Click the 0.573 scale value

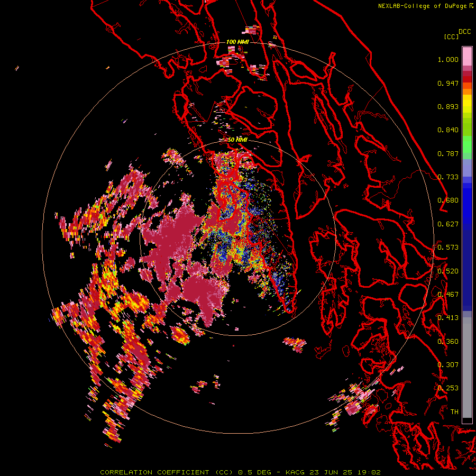[x=448, y=248]
